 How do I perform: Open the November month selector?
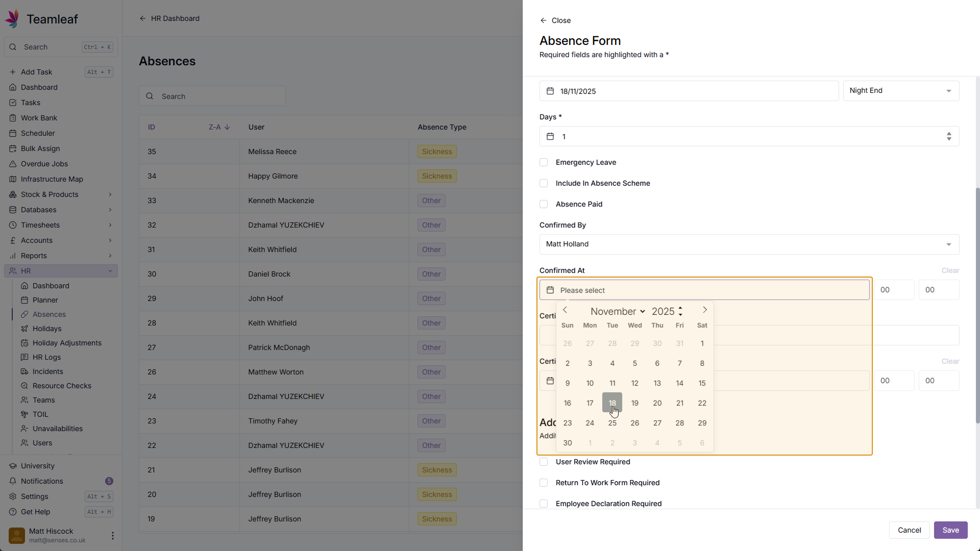(x=618, y=311)
